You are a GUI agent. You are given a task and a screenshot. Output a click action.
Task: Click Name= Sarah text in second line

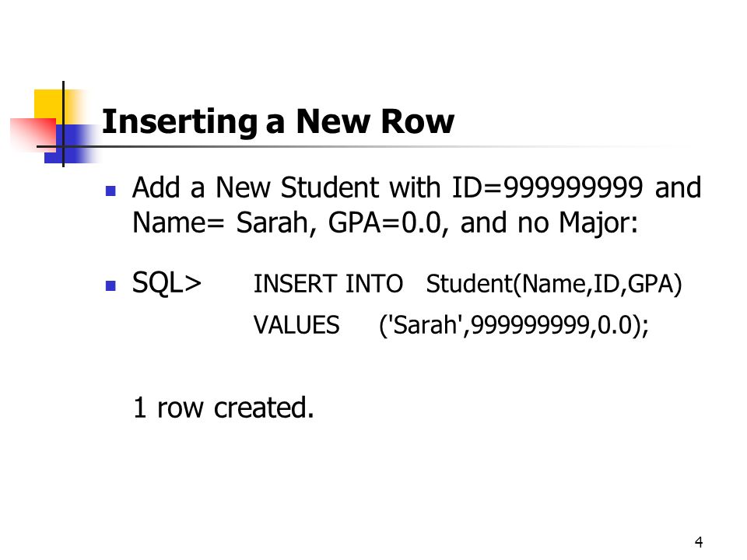click(220, 222)
